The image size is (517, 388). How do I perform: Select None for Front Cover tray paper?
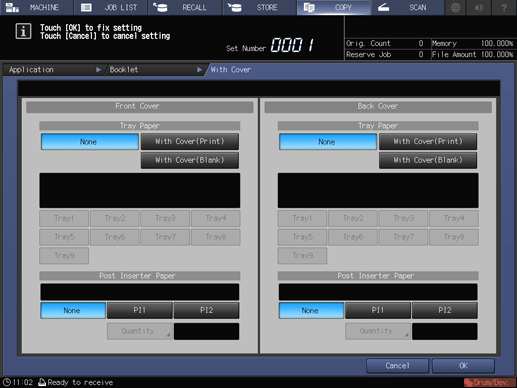pos(89,142)
